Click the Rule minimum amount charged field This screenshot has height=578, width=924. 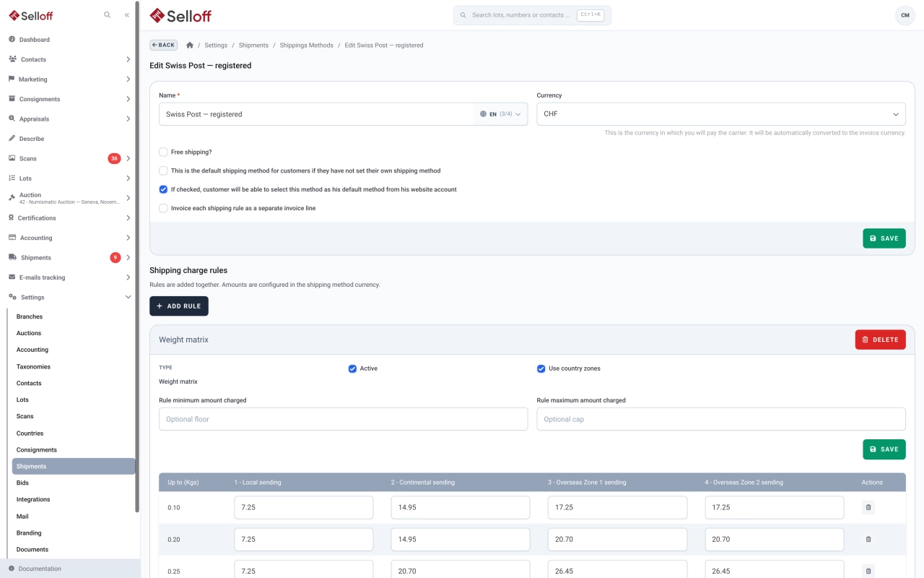click(344, 419)
